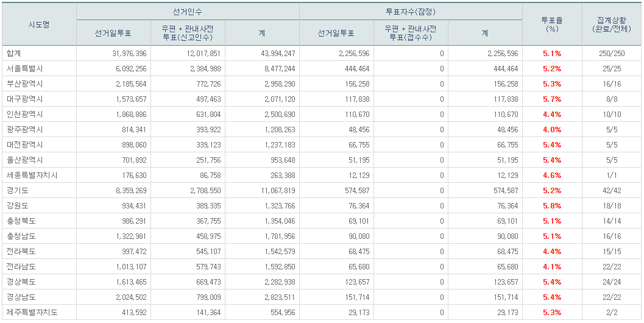The width and height of the screenshot is (644, 323).
Task: Click 광주광역시's 4.0% turnout value
Action: click(x=552, y=130)
